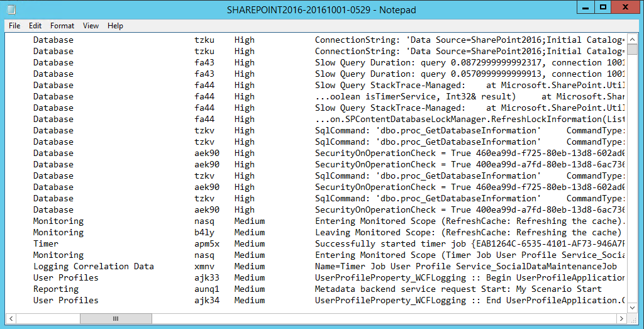Click 'UserProfileProperty_WCFLogging :: Begin' line
644x329 pixels.
click(470, 277)
